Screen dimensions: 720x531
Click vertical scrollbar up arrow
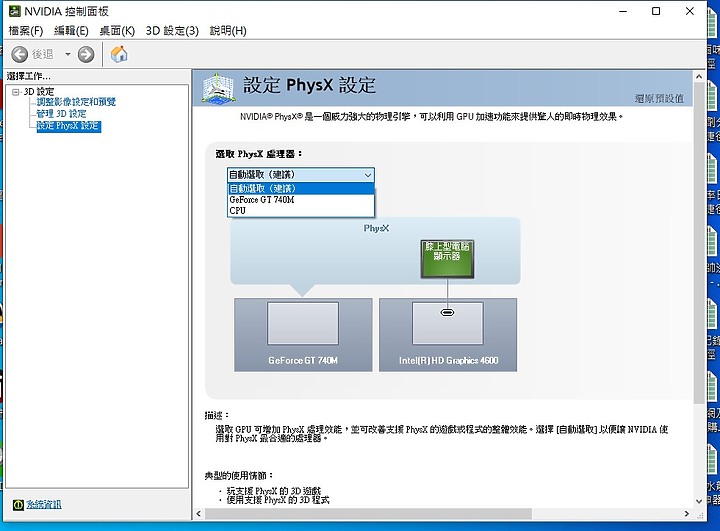tap(699, 77)
